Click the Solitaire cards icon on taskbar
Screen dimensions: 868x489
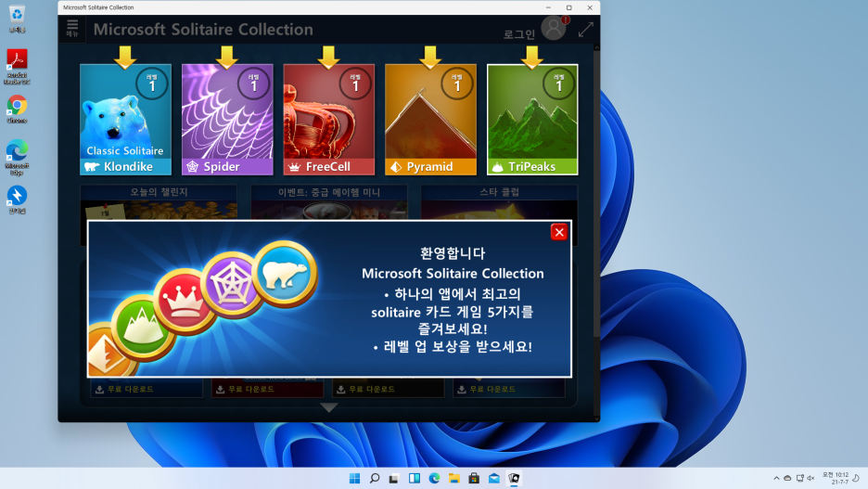514,479
